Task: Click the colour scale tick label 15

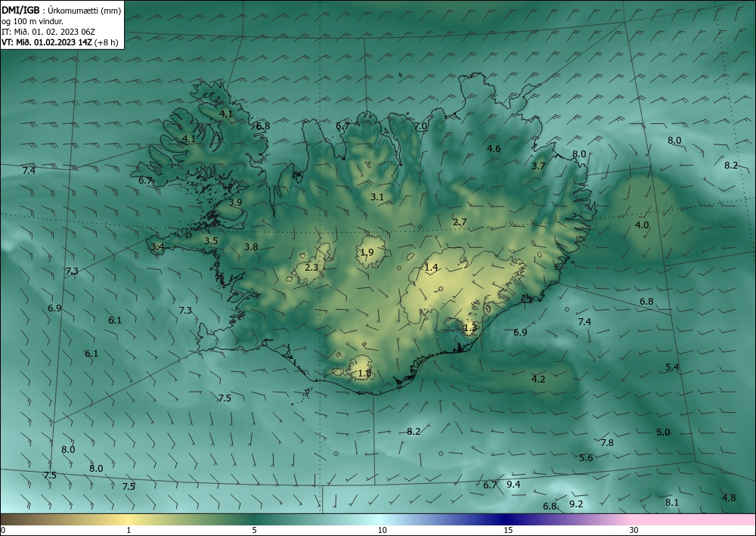Action: [508, 530]
